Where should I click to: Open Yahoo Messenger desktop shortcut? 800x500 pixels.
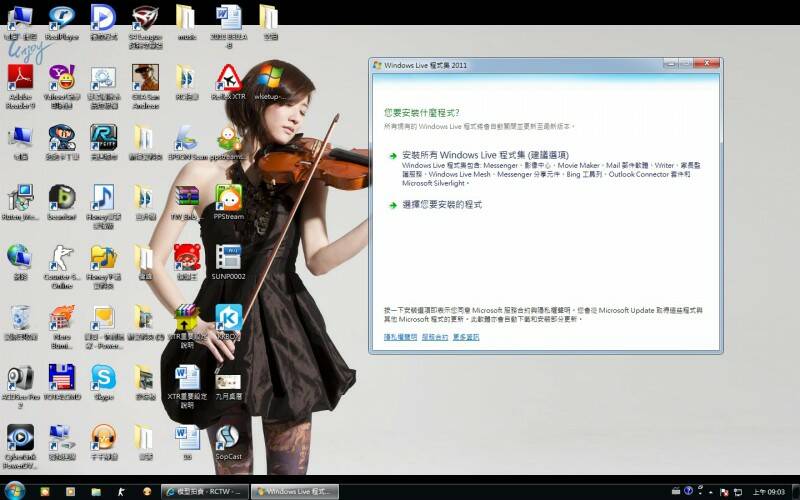coord(62,86)
